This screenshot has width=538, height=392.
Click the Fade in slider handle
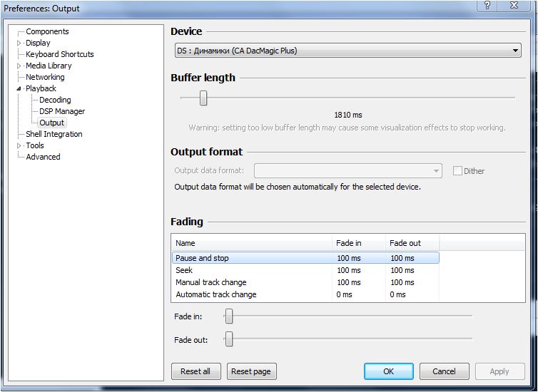point(229,316)
